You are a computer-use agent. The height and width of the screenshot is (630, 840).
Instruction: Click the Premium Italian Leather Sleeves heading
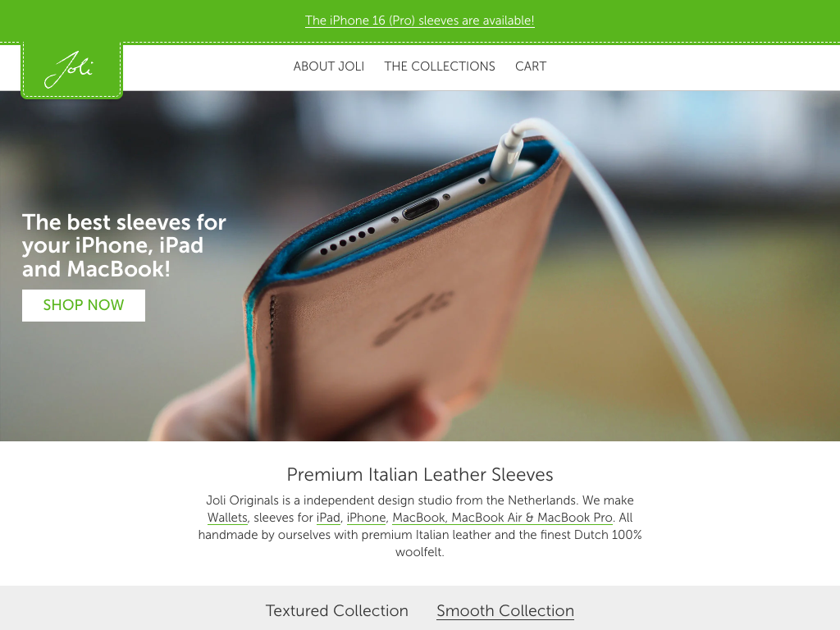420,475
